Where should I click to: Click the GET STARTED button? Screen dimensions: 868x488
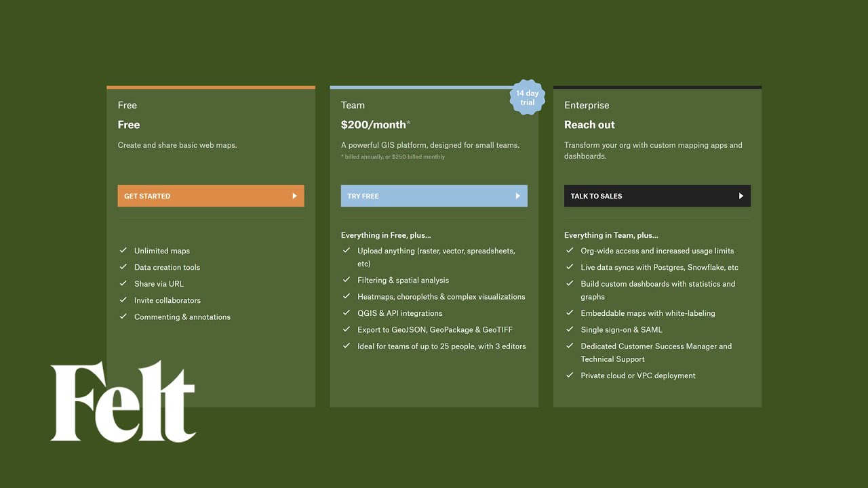[211, 196]
